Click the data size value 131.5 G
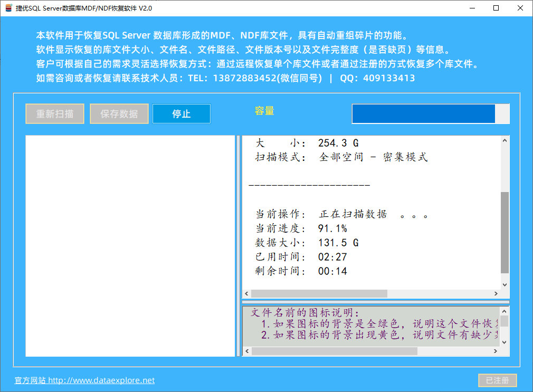 point(339,243)
